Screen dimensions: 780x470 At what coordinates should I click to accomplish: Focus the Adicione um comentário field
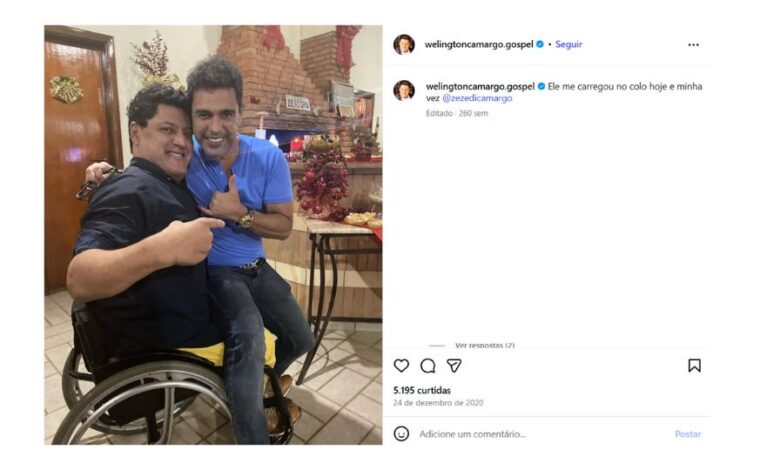click(x=542, y=434)
